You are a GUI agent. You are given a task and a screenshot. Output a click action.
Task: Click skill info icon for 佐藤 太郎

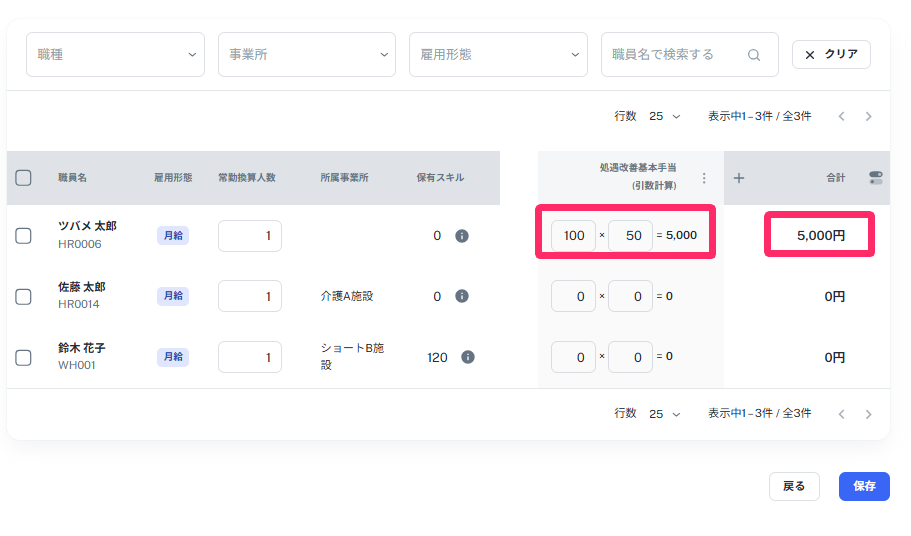(462, 296)
